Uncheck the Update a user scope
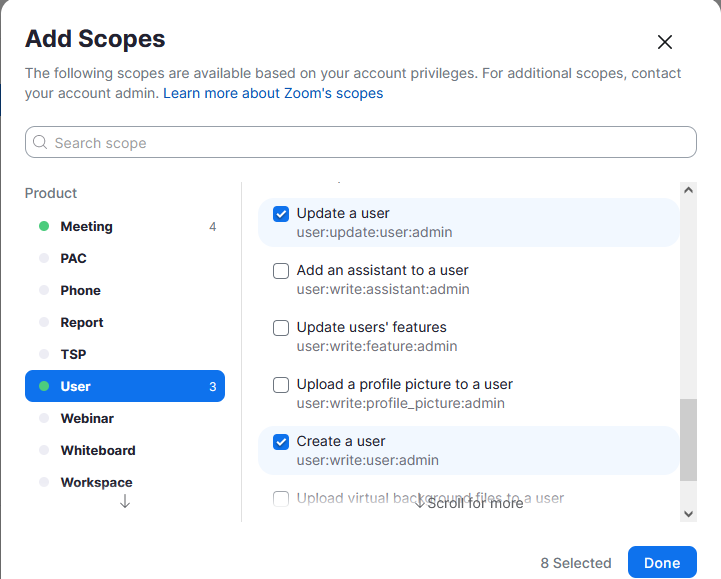This screenshot has width=721, height=579. tap(281, 214)
